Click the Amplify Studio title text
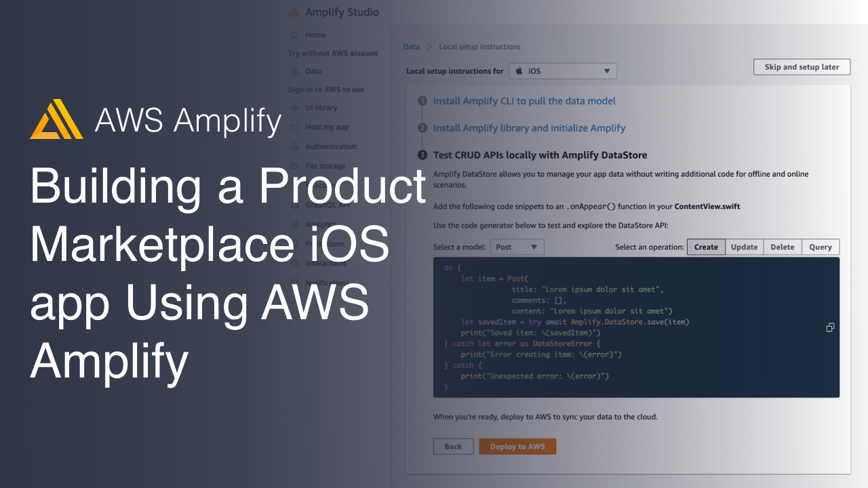Image resolution: width=868 pixels, height=488 pixels. click(x=342, y=12)
